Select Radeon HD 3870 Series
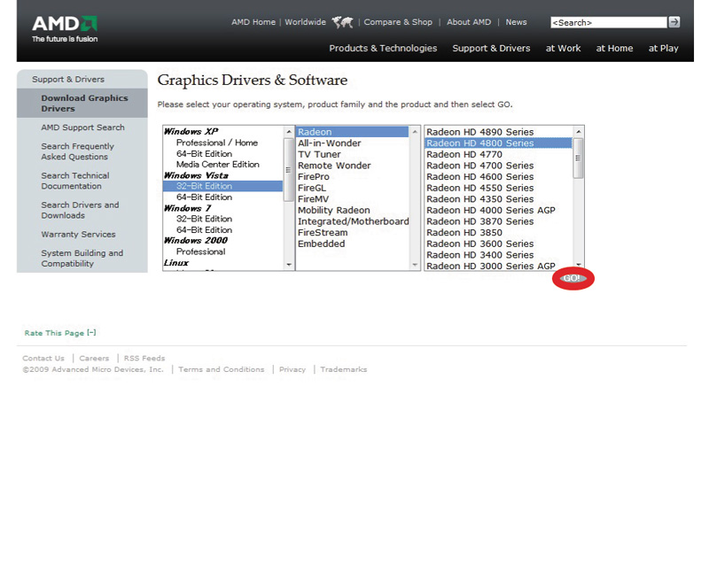 coord(479,221)
